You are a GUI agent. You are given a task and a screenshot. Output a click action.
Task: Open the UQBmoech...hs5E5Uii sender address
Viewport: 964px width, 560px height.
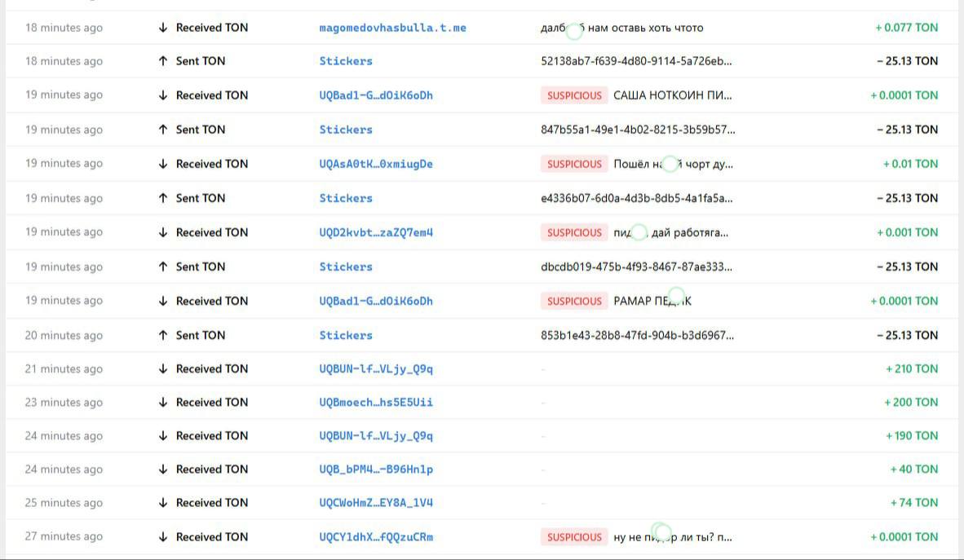pos(376,402)
